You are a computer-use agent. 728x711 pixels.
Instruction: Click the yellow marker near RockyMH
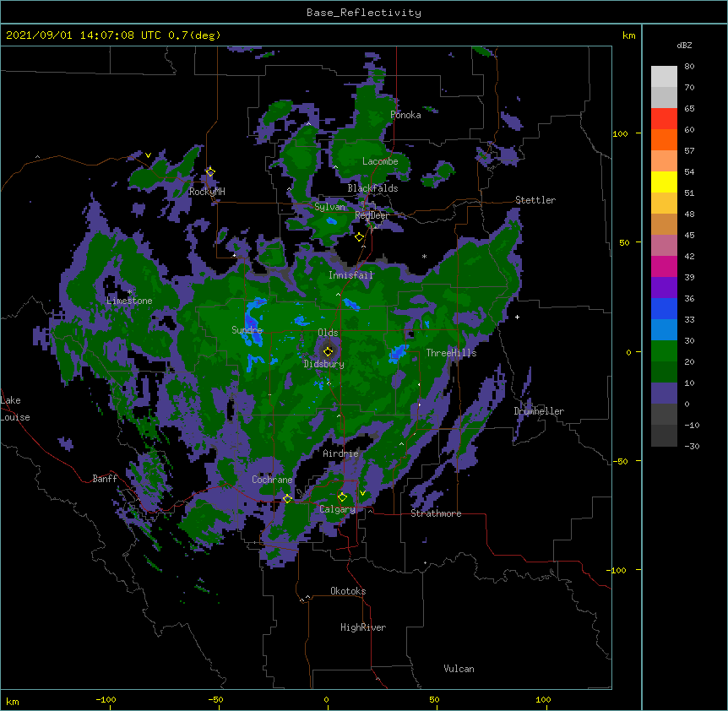click(x=210, y=172)
